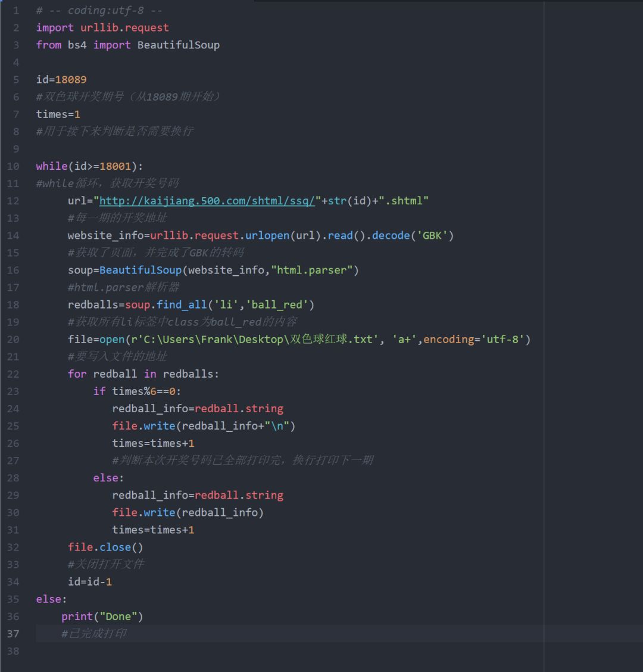Click the id=18089 assignment on line 5
The image size is (643, 672).
(x=60, y=79)
